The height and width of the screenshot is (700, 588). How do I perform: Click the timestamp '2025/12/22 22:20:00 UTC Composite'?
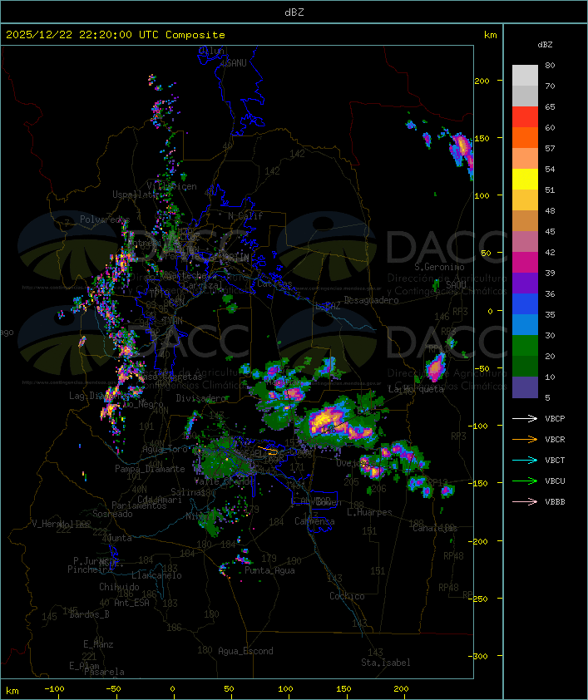[x=116, y=35]
